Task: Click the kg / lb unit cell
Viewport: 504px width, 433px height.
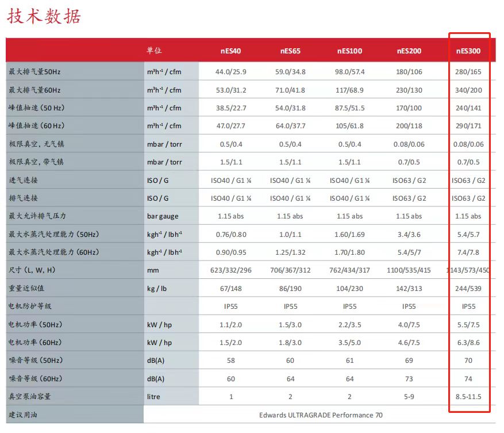Action: tap(157, 289)
